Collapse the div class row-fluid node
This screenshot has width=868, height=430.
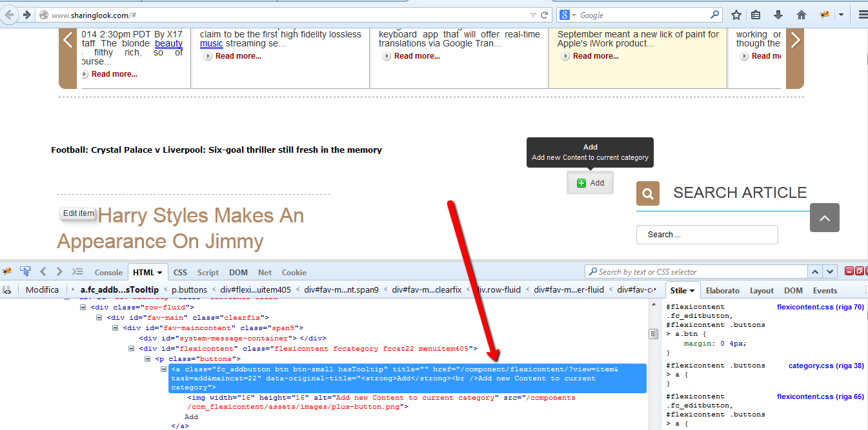point(83,308)
